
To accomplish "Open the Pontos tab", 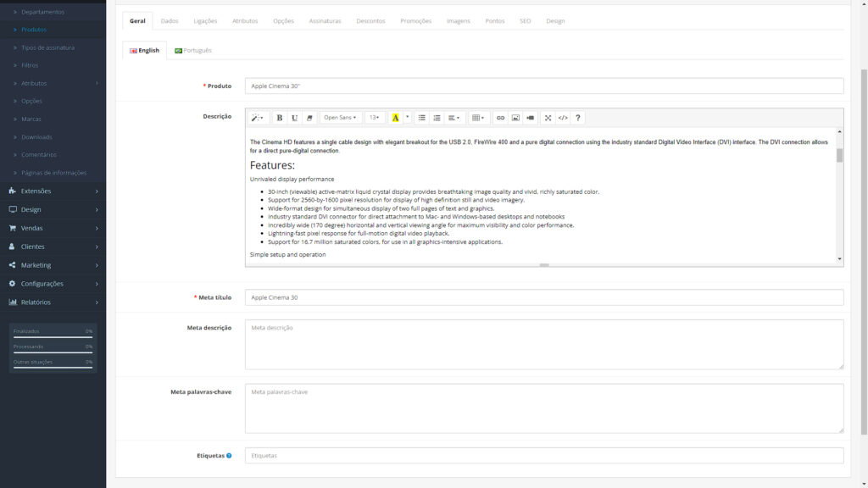I will click(495, 21).
